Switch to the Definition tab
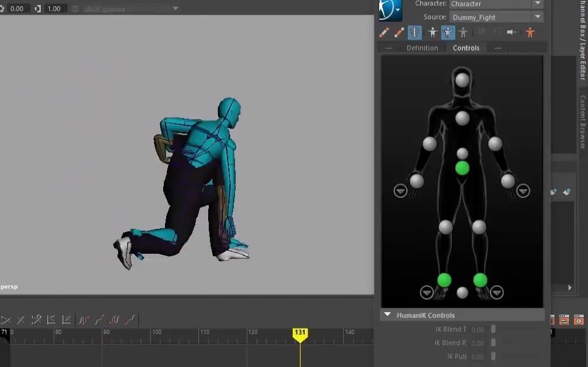This screenshot has height=367, width=588. (422, 47)
